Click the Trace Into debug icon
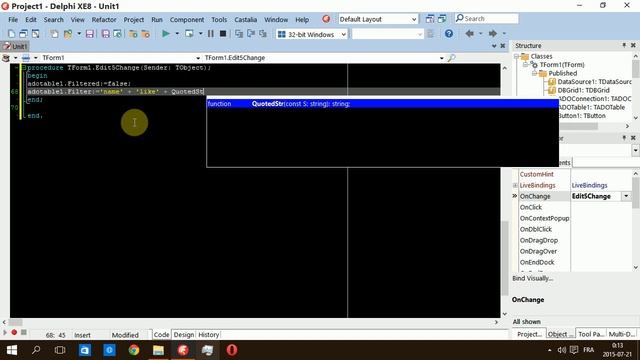The height and width of the screenshot is (360, 640). coord(239,34)
